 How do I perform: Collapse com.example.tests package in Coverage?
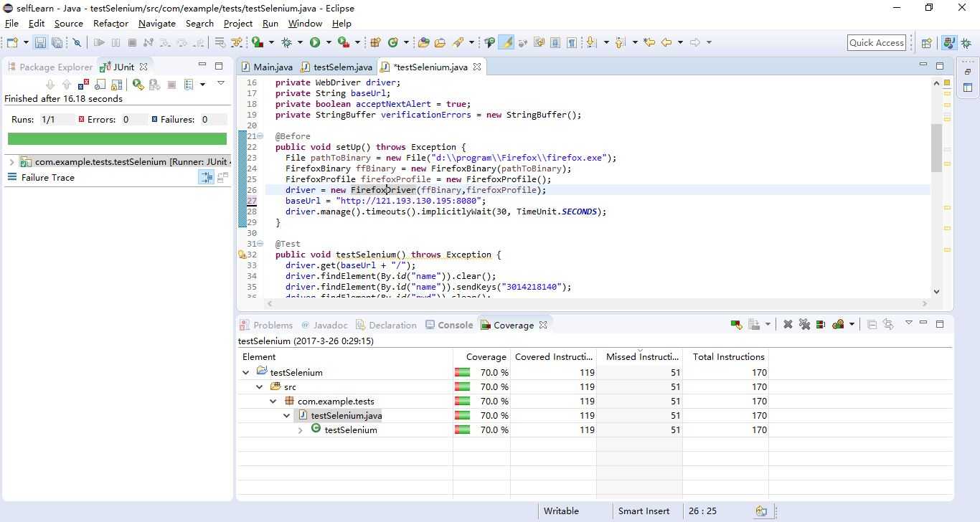point(273,401)
